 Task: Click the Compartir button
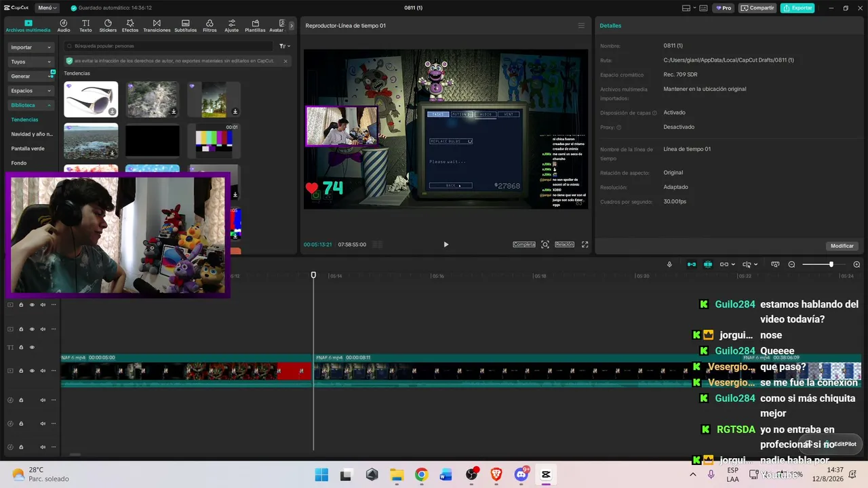(757, 8)
